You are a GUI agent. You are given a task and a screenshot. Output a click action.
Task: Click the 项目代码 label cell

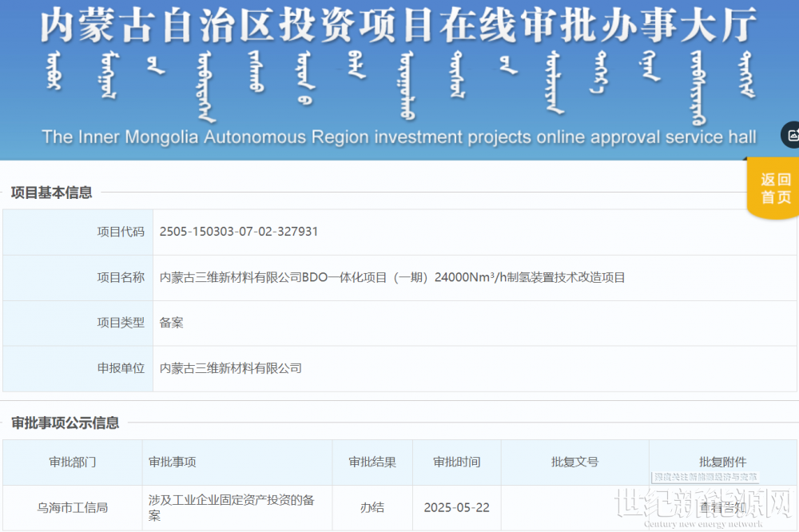(78, 232)
